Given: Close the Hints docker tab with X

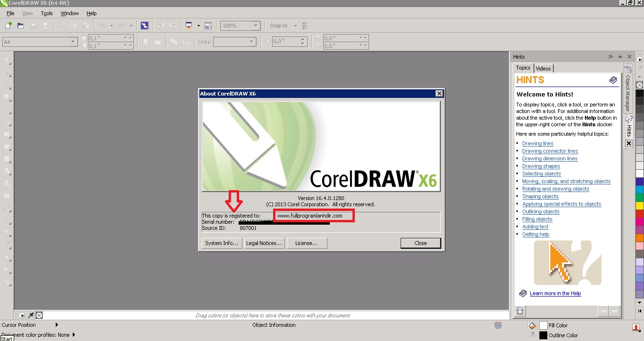Looking at the screenshot, I should coord(629,143).
